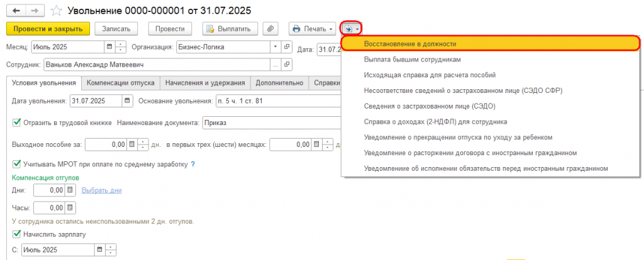Adjust the С: Июль 2025 month stepper
This screenshot has width=644, height=260.
[111, 250]
